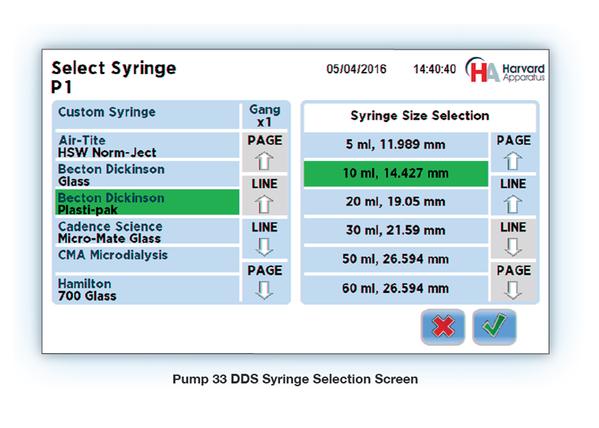Click the Harvard Apparatus logo
Screen dimensions: 599x428
pyautogui.click(x=505, y=70)
